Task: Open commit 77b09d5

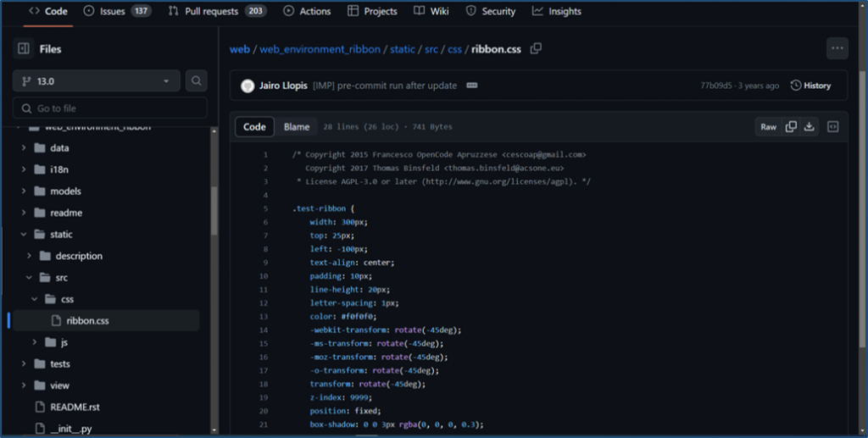Action: pyautogui.click(x=715, y=86)
